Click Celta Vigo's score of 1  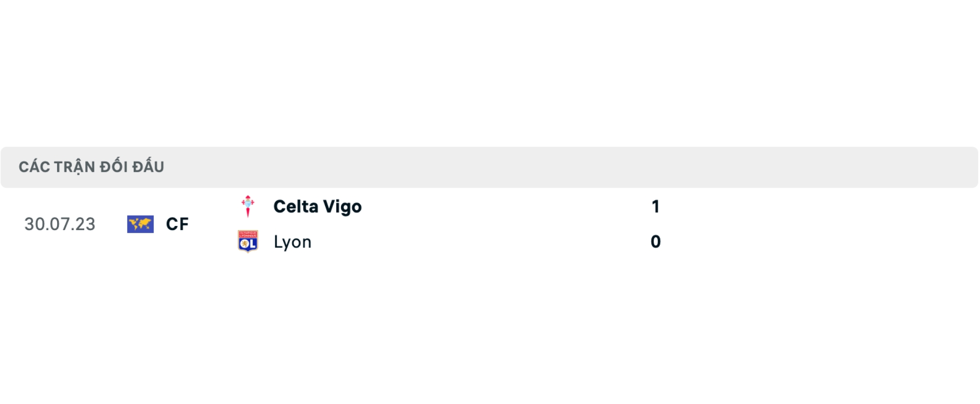(655, 207)
